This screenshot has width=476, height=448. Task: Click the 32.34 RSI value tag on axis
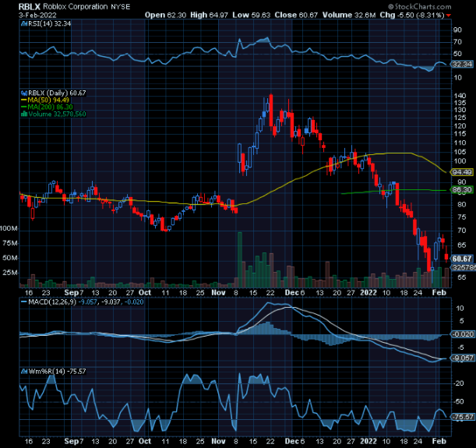coord(462,65)
